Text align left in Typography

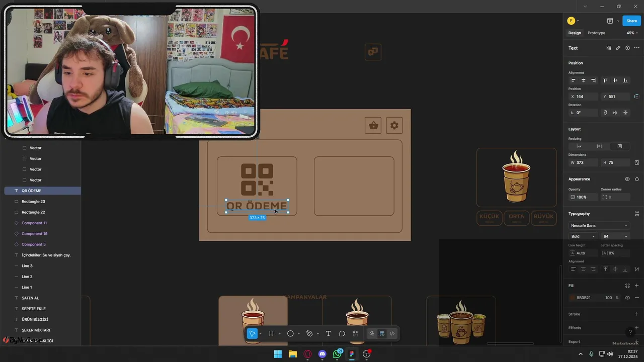[573, 269]
